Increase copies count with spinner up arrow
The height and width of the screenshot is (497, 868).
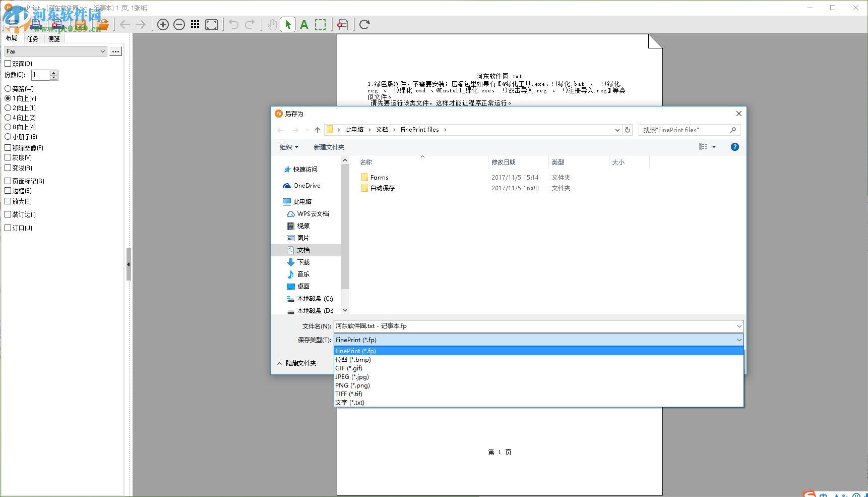point(53,72)
